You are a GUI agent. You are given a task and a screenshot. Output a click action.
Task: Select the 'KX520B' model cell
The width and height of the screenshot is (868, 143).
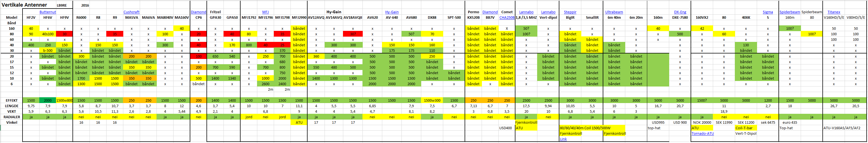(473, 18)
